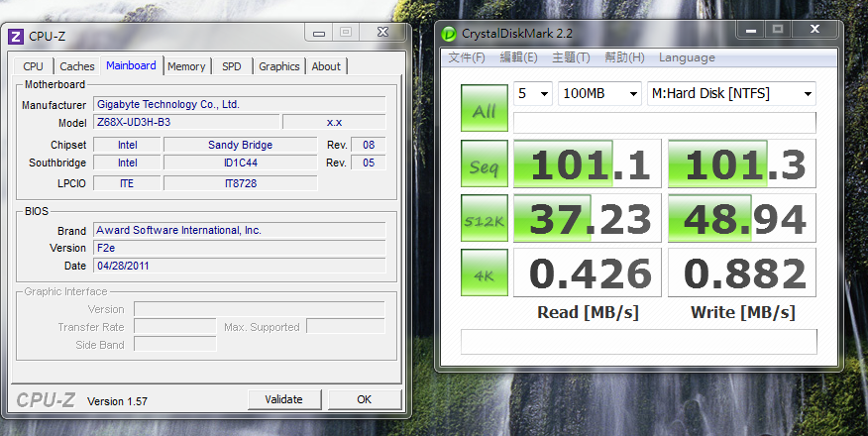Click the 4K write result 0.882
Image resolution: width=868 pixels, height=436 pixels.
pyautogui.click(x=742, y=272)
